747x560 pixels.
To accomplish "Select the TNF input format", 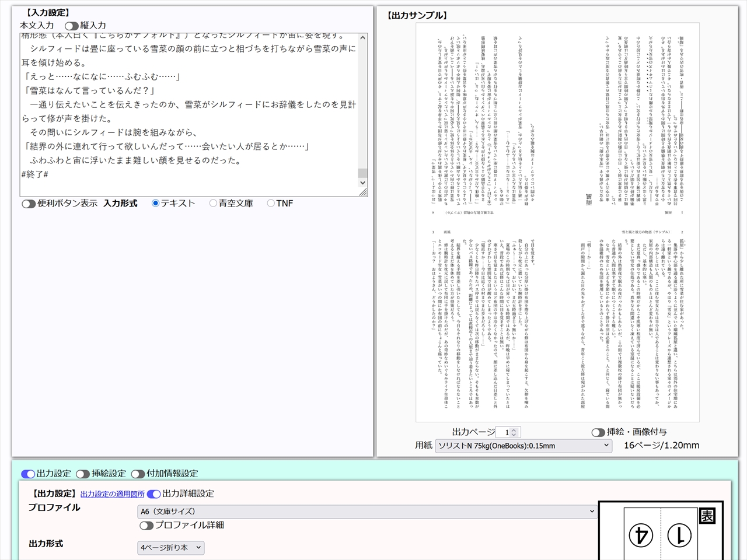I will tap(271, 204).
